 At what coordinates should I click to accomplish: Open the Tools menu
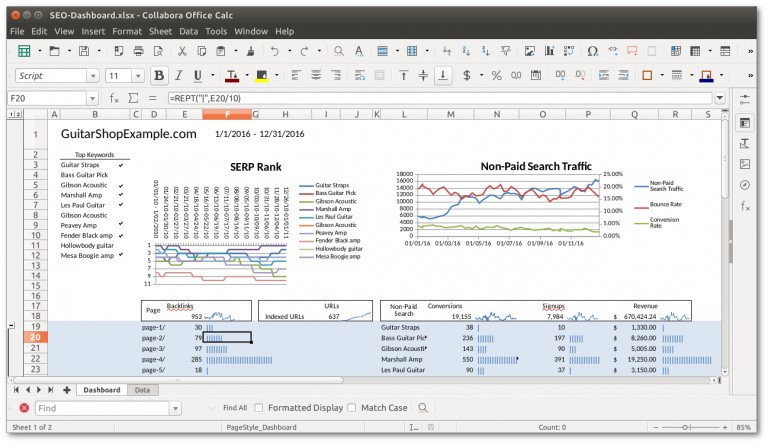216,31
